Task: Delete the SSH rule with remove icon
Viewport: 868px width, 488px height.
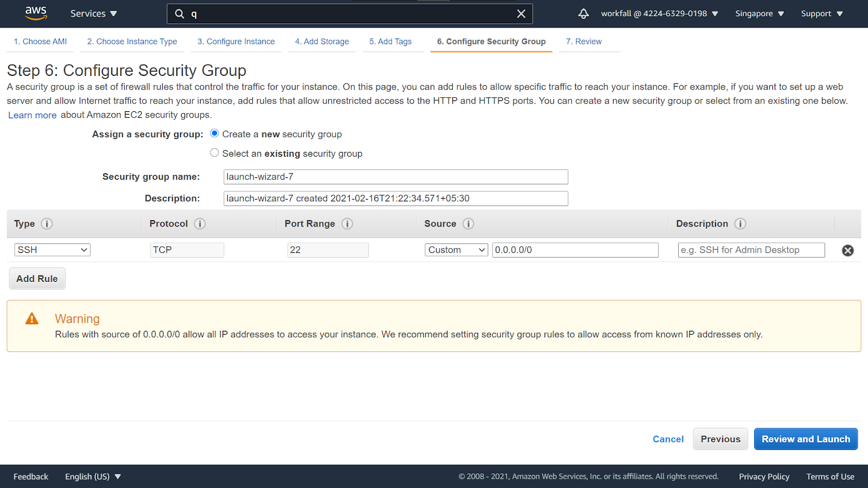Action: pyautogui.click(x=847, y=250)
